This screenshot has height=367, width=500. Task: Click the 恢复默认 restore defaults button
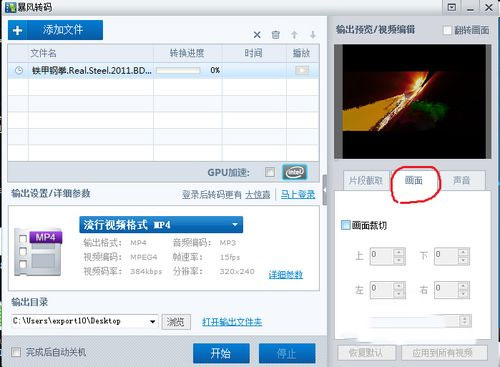(366, 353)
